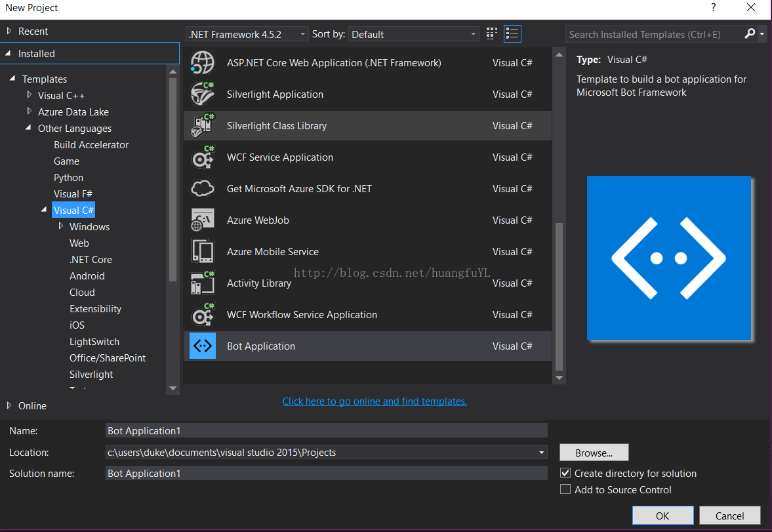Open the Sort by Default dropdown

414,34
